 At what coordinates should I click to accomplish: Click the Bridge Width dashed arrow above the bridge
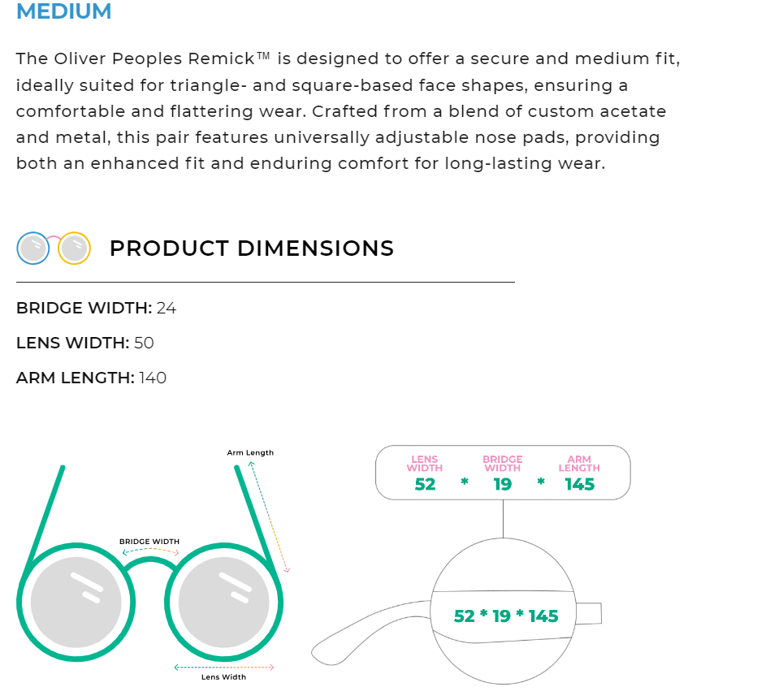pos(150,551)
